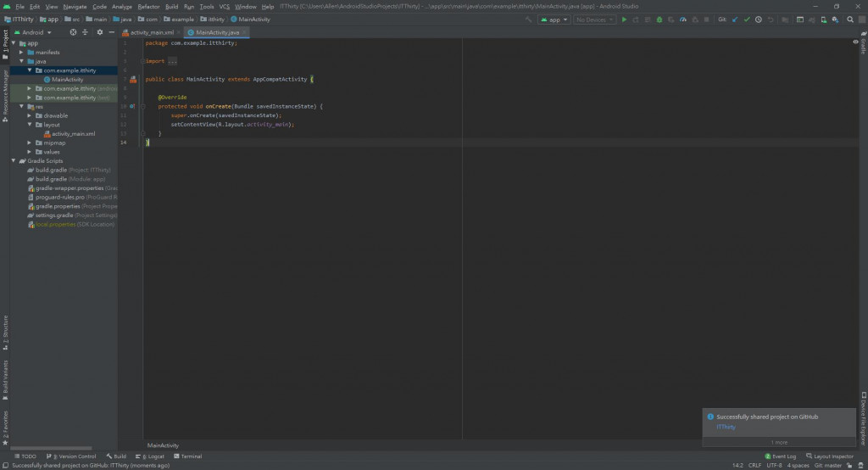Show Git history clock icon
This screenshot has width=868, height=470.
tap(759, 20)
